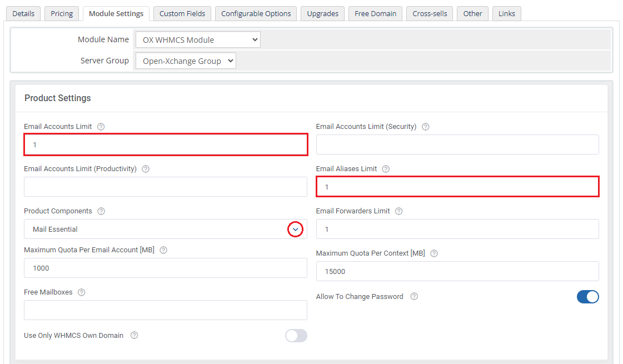623x364 pixels.
Task: Switch to the Pricing tab
Action: tap(62, 13)
